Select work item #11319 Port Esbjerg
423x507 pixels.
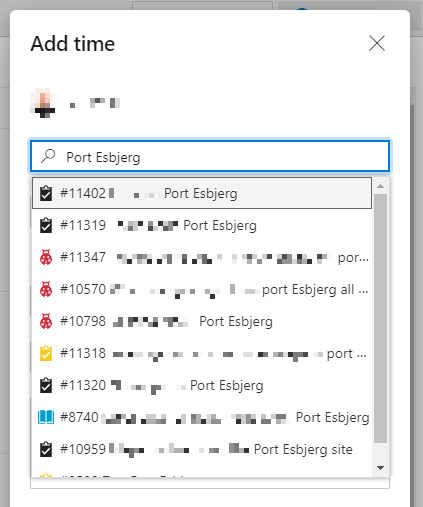(x=202, y=225)
